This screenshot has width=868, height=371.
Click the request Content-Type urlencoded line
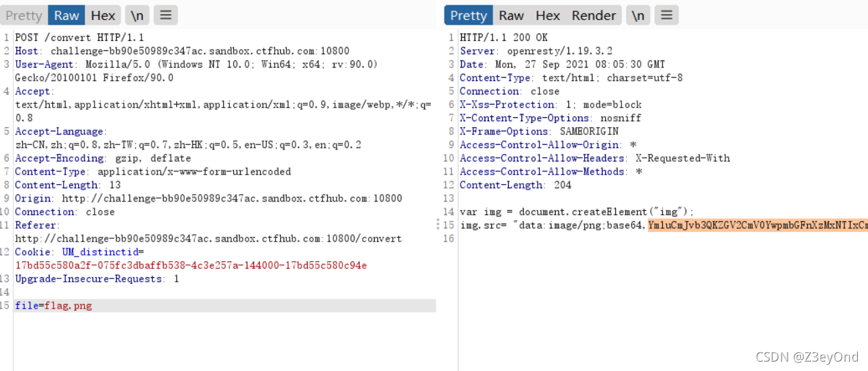click(x=153, y=171)
